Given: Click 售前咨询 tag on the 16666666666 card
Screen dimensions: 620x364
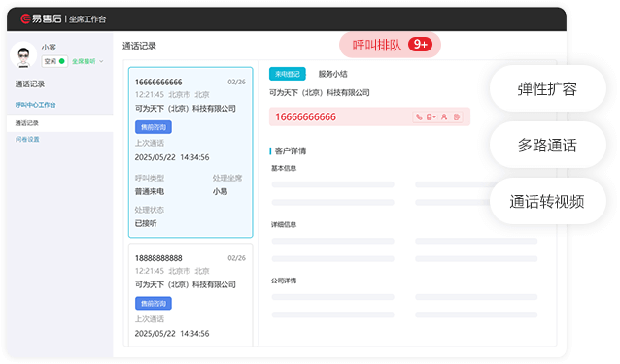Looking at the screenshot, I should pyautogui.click(x=154, y=127).
